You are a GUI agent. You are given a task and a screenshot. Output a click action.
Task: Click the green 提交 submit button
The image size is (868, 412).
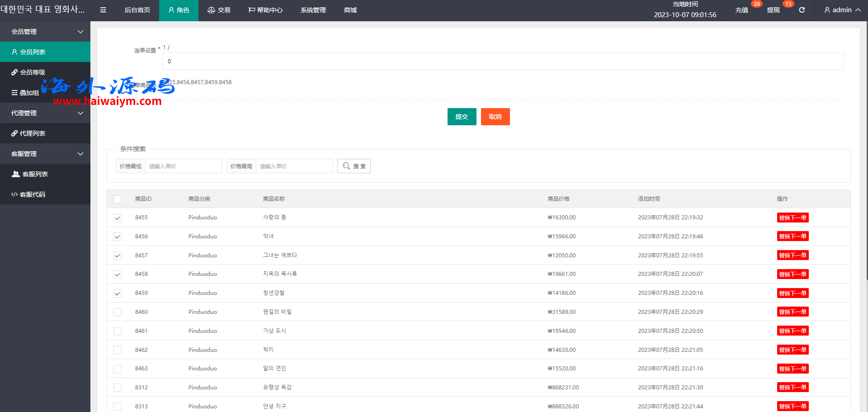click(462, 117)
